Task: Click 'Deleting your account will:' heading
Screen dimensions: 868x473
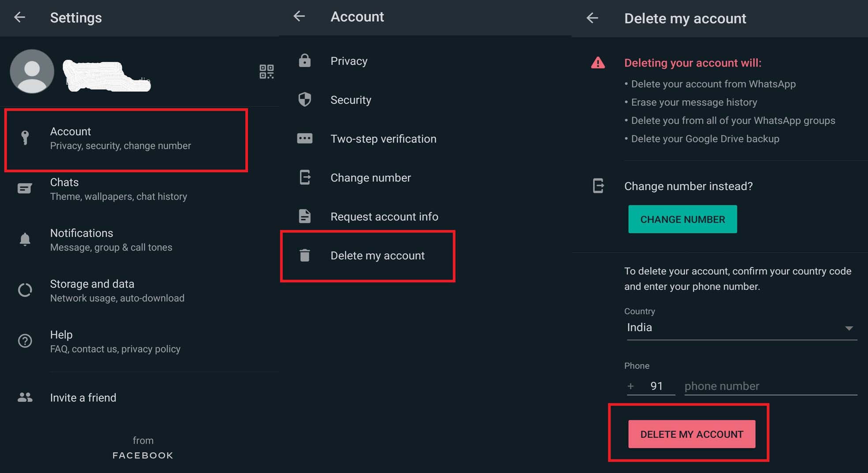Action: click(x=693, y=63)
